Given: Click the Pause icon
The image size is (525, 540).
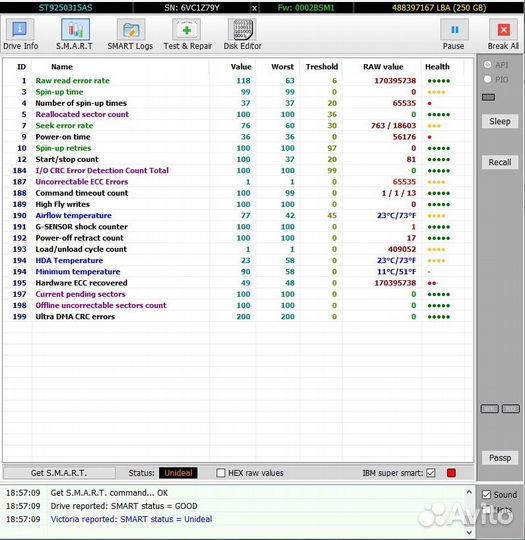Looking at the screenshot, I should [454, 30].
